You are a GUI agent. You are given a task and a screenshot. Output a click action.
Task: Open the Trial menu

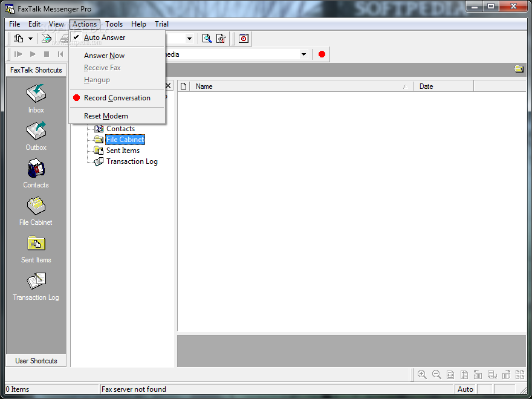click(161, 24)
